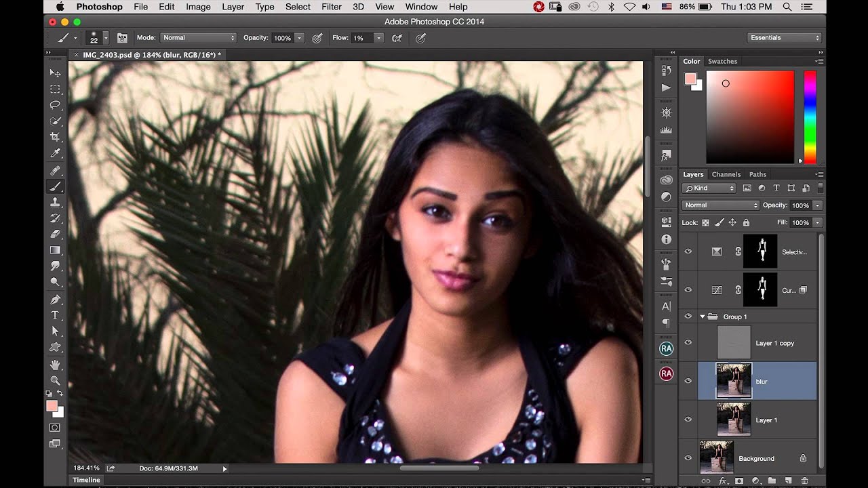Open the layer blending mode dropdown

pos(721,205)
